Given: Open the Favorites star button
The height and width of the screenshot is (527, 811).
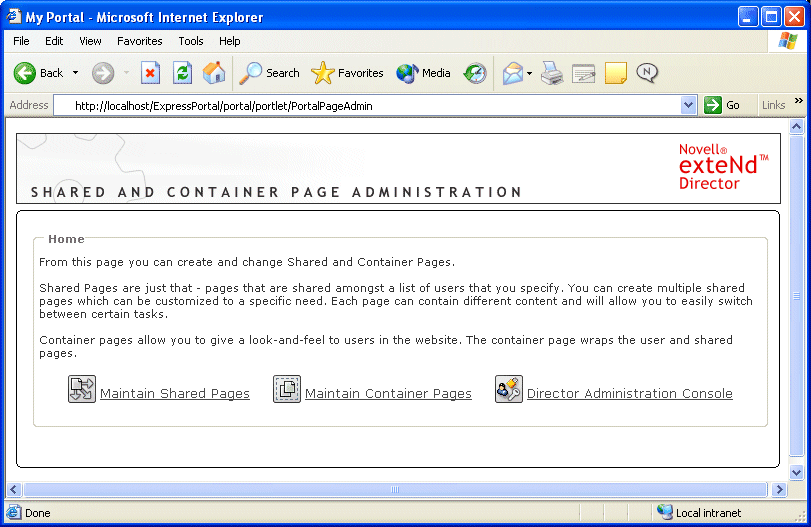Looking at the screenshot, I should click(347, 73).
